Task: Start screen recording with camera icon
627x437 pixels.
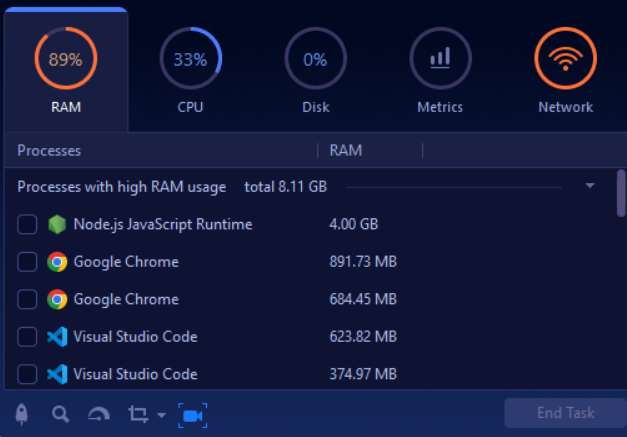Action: 192,414
